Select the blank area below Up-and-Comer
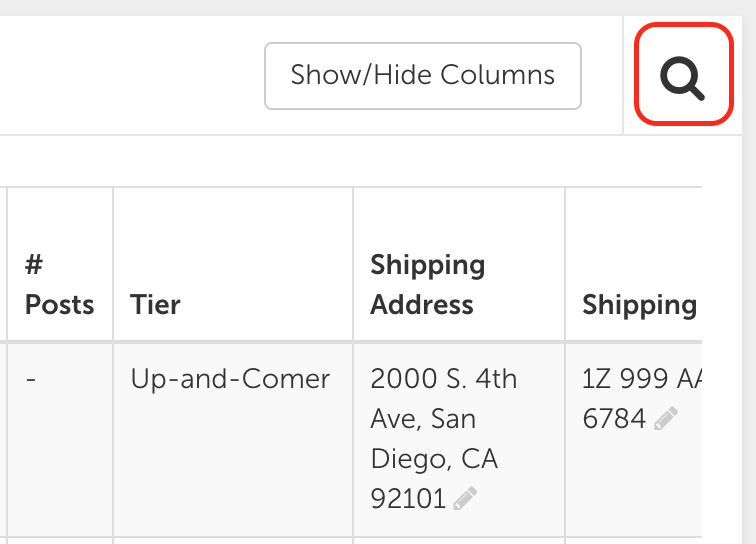This screenshot has height=544, width=756. pyautogui.click(x=233, y=463)
